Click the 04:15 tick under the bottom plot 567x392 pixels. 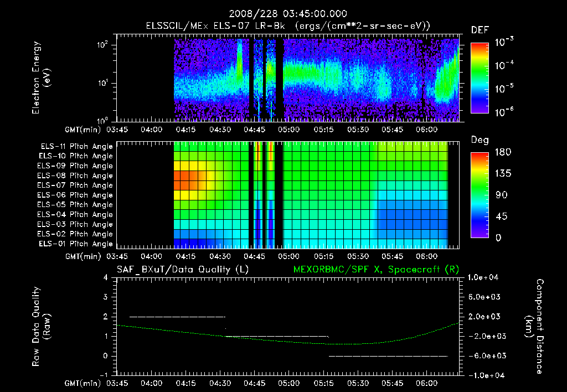point(186,383)
